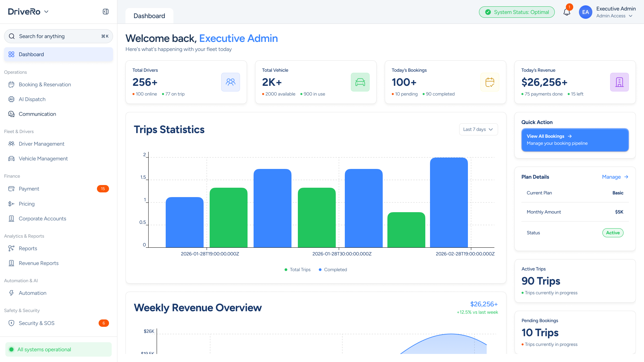This screenshot has height=362, width=644.
Task: Open the Communication panel
Action: (x=37, y=114)
